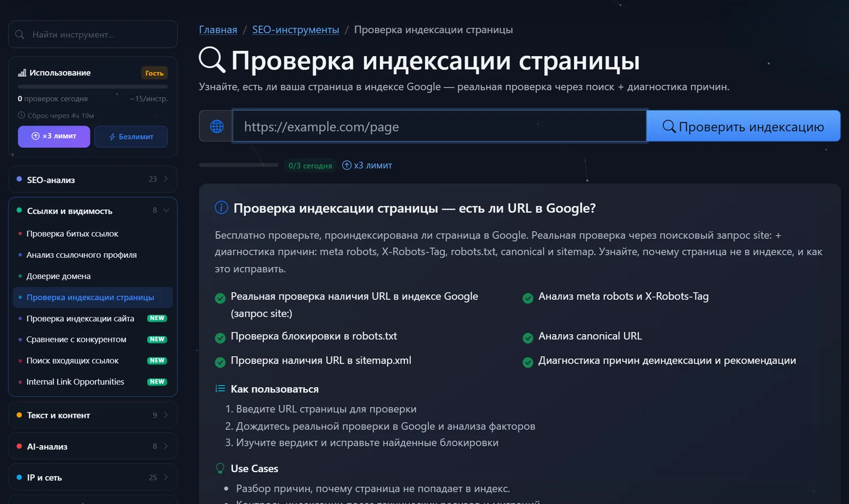The height and width of the screenshot is (504, 849).
Task: Open Поиск входящих ссылок tool
Action: point(93,361)
